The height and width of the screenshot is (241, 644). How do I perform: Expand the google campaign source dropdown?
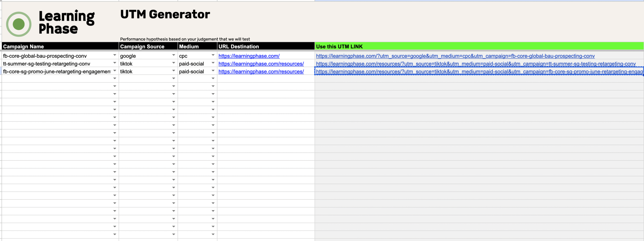coord(174,55)
